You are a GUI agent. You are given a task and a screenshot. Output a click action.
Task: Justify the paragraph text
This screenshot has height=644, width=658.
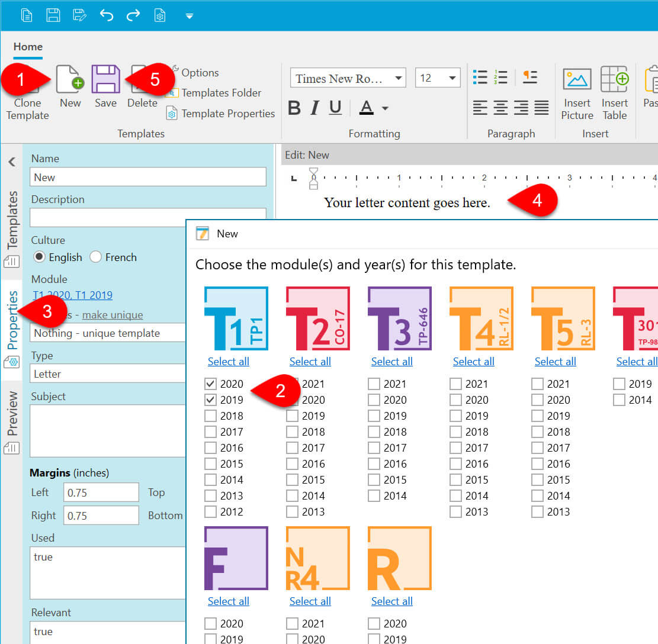(x=541, y=108)
